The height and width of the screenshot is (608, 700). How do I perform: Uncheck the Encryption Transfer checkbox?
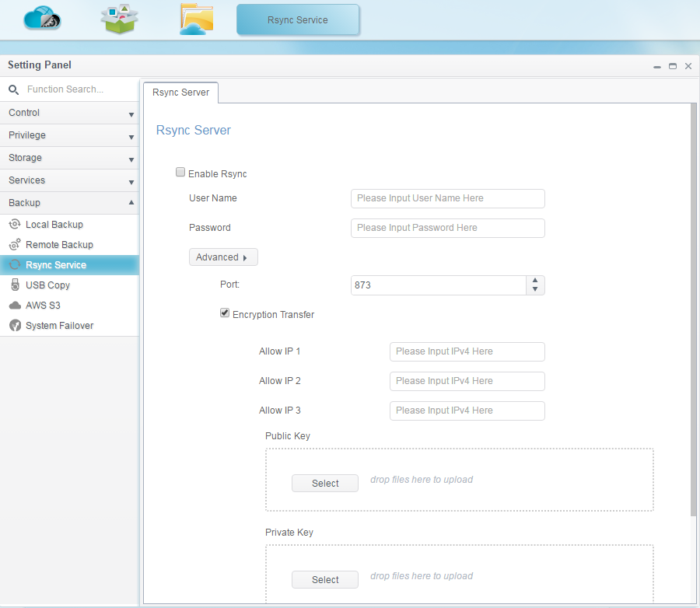[x=225, y=314]
